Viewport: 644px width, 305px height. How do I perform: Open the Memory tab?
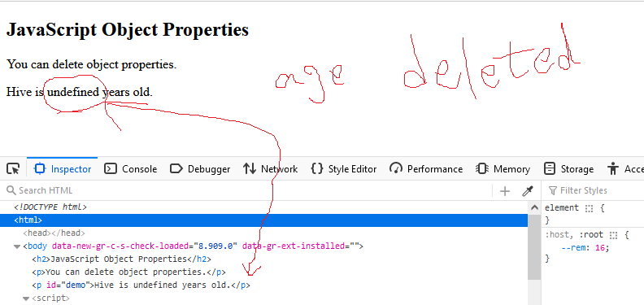point(503,169)
